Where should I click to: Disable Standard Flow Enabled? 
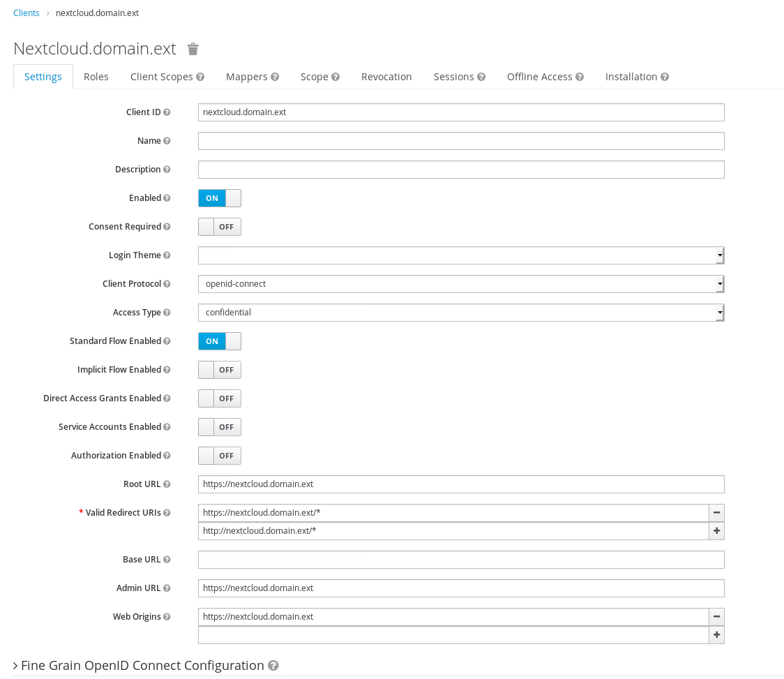(x=220, y=341)
